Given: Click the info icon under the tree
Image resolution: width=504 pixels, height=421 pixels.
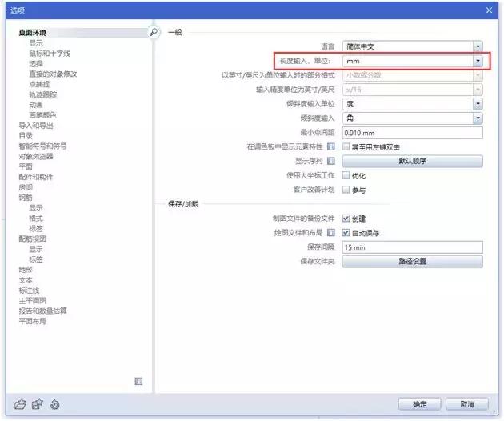Looking at the screenshot, I should pos(138,381).
